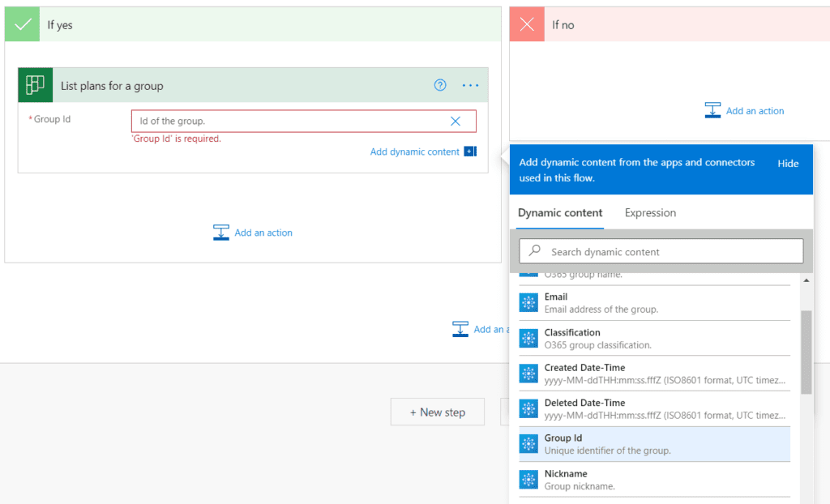This screenshot has height=504, width=830.
Task: Click the Deleted Date-Time item icon
Action: pyautogui.click(x=528, y=408)
